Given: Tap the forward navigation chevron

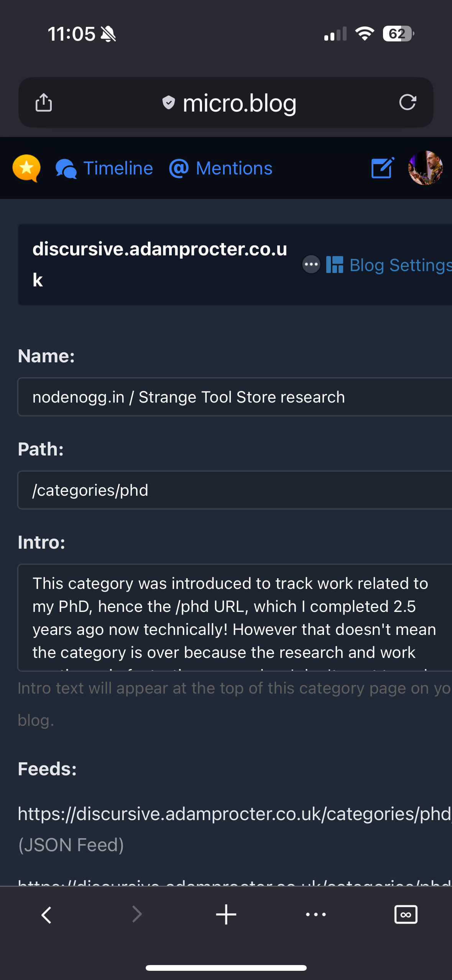Looking at the screenshot, I should point(136,914).
